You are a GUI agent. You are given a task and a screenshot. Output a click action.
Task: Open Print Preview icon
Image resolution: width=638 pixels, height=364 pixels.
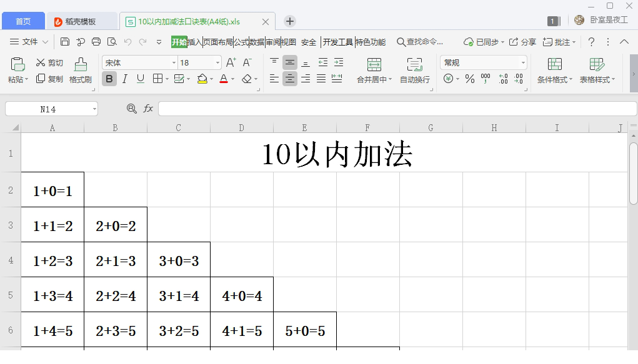click(x=112, y=41)
